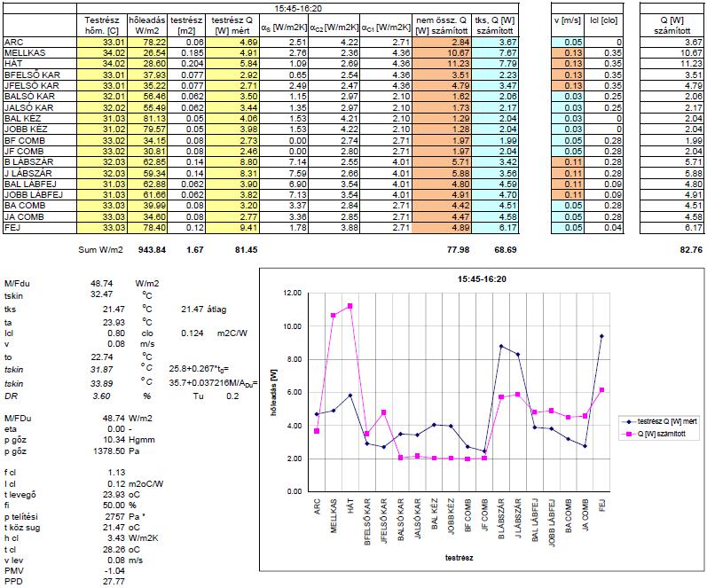The width and height of the screenshot is (707, 588).
Task: Select the ARC hőleadás cell 78.22
Action: (147, 43)
